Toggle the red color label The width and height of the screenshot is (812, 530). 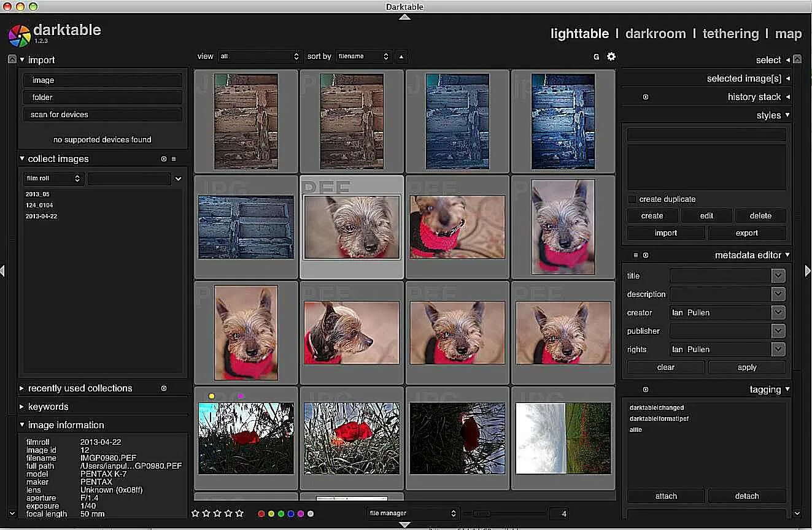point(261,514)
